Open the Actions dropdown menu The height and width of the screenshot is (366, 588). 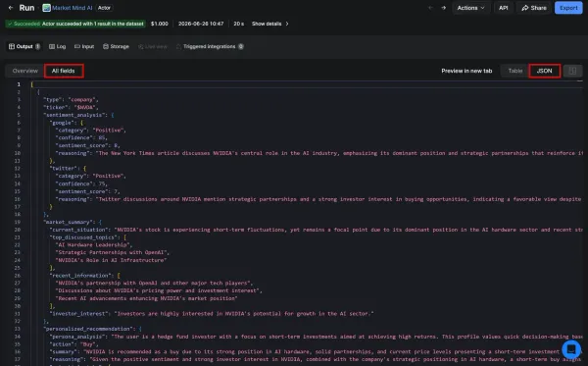470,8
